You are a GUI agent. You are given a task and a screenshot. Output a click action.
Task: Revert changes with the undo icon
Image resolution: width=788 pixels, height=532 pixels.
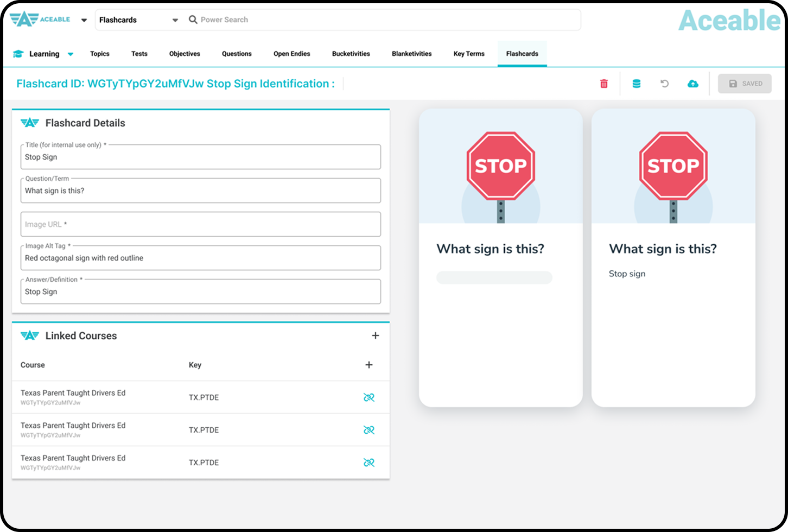tap(665, 84)
